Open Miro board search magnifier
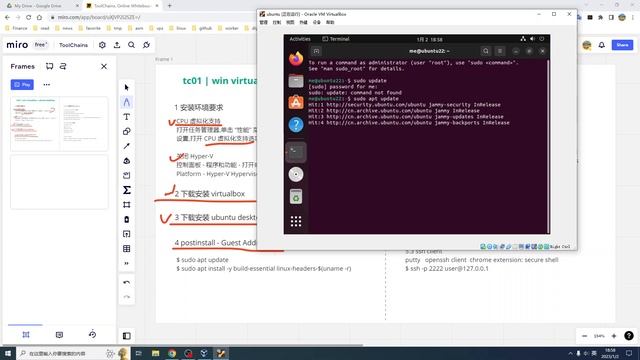 [131, 45]
